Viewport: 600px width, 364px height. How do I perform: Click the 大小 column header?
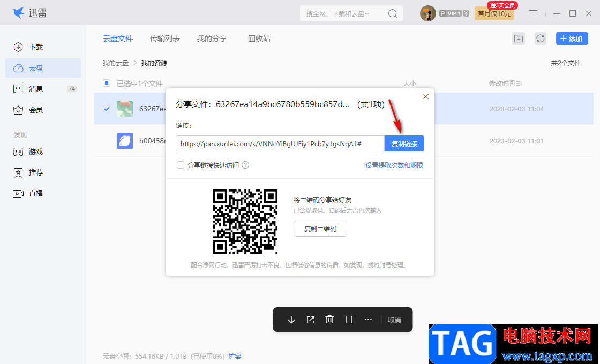tap(409, 84)
